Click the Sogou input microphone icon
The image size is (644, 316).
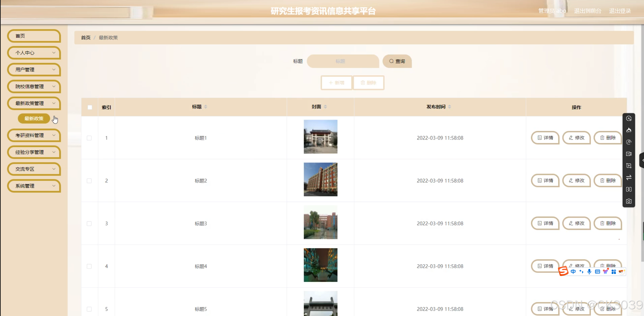(x=589, y=271)
